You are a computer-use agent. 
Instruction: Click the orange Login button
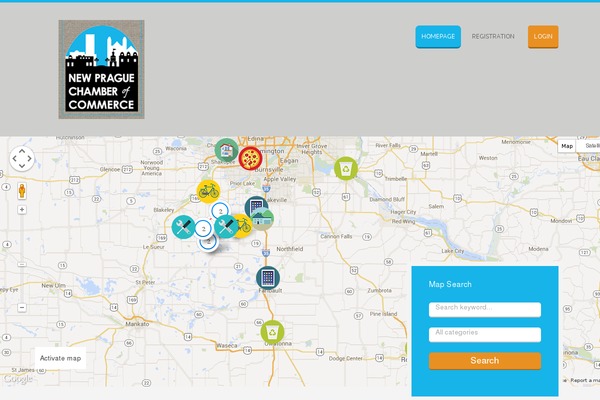click(x=543, y=36)
